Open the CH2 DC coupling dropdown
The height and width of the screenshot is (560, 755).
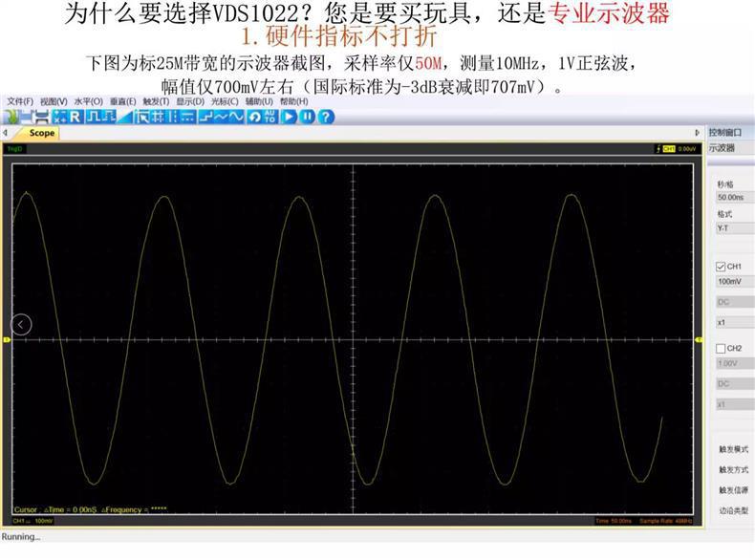735,384
